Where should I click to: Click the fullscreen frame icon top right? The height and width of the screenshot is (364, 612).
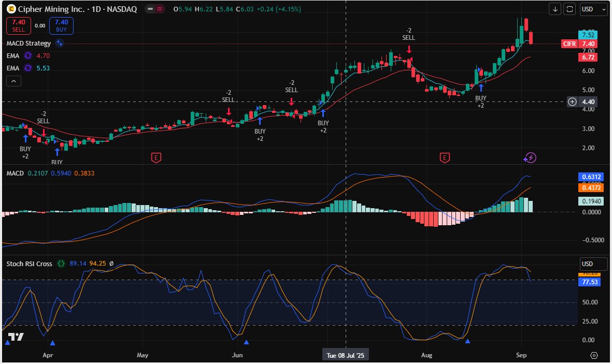[570, 9]
